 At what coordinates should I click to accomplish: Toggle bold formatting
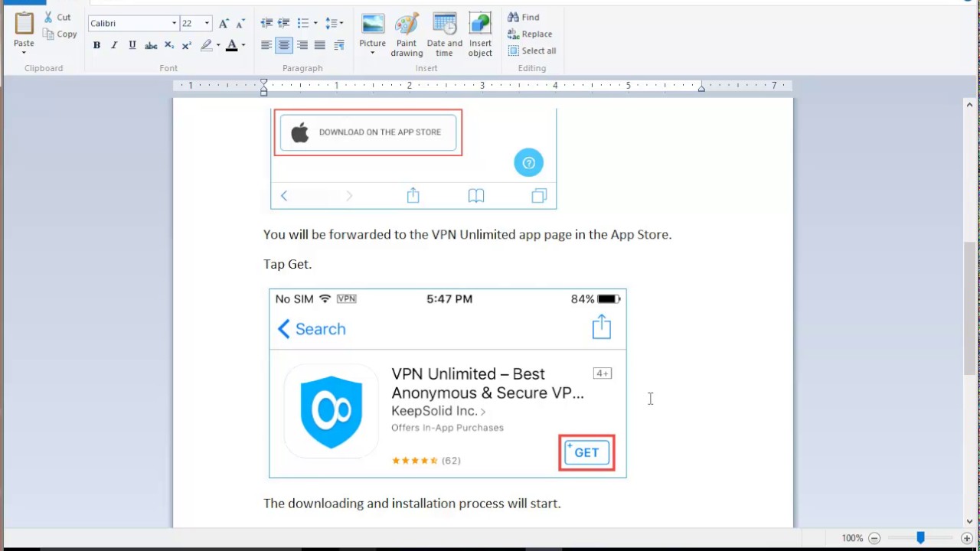96,45
